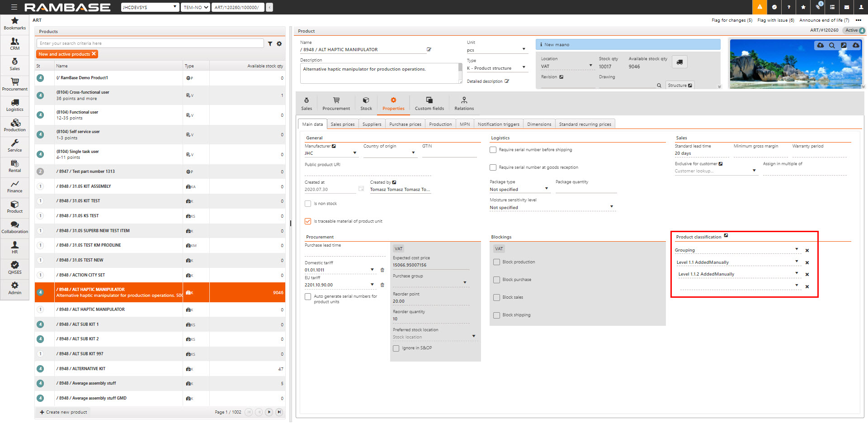Viewport: 868px width, 424px height.
Task: Open the Procurement module in sidebar
Action: [x=14, y=84]
